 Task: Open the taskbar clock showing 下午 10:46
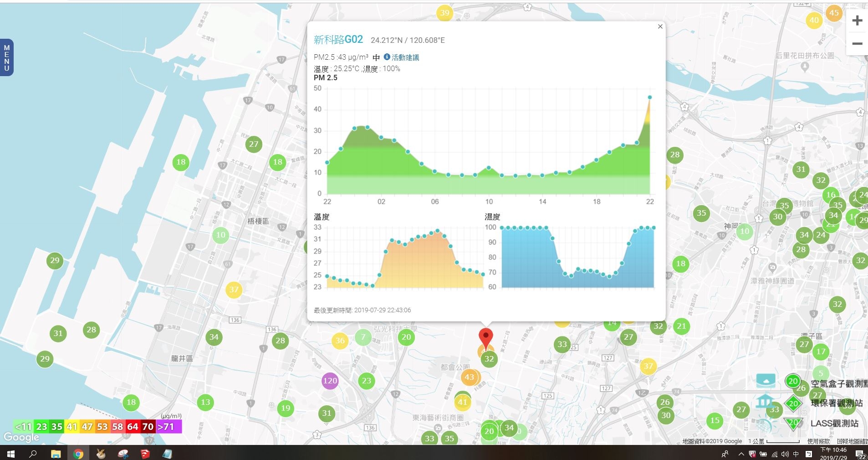(833, 454)
